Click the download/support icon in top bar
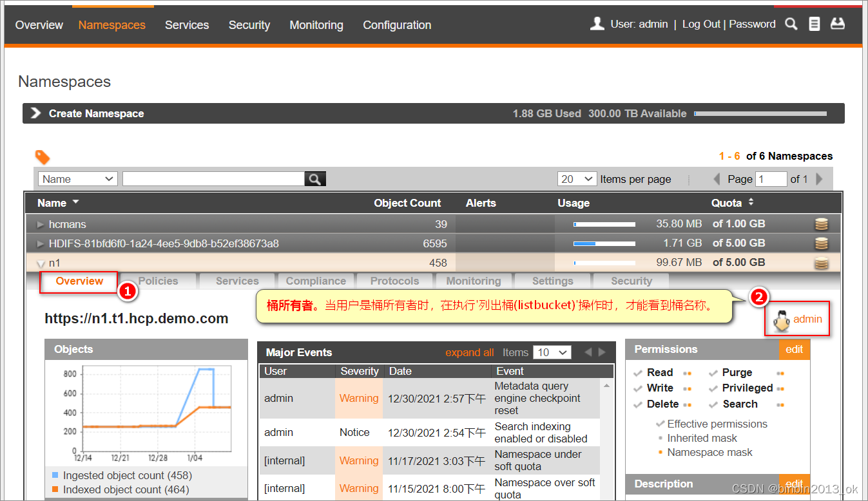 (836, 24)
